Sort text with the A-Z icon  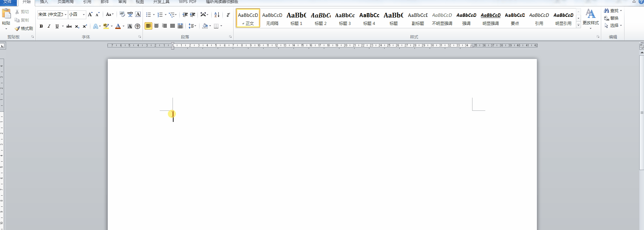pyautogui.click(x=217, y=14)
